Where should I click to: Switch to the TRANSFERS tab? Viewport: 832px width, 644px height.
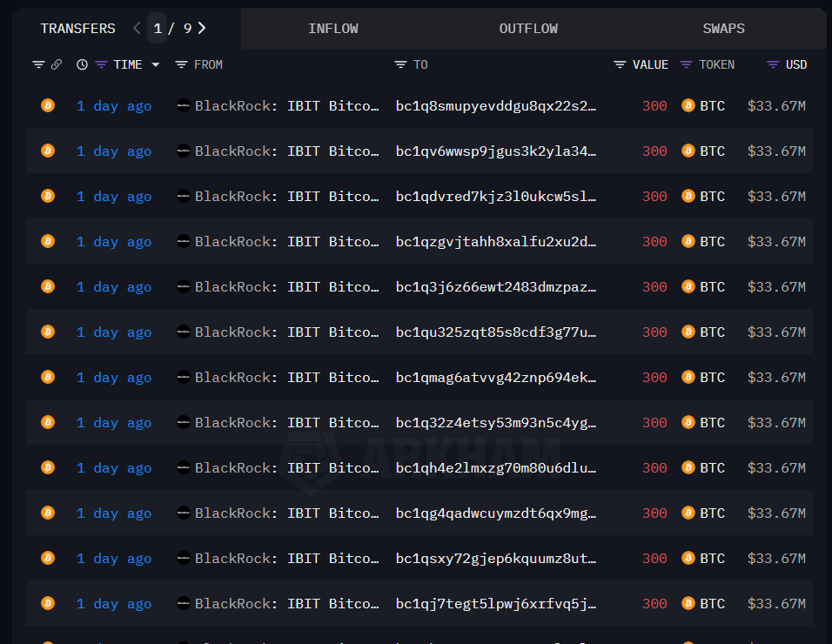click(x=78, y=29)
